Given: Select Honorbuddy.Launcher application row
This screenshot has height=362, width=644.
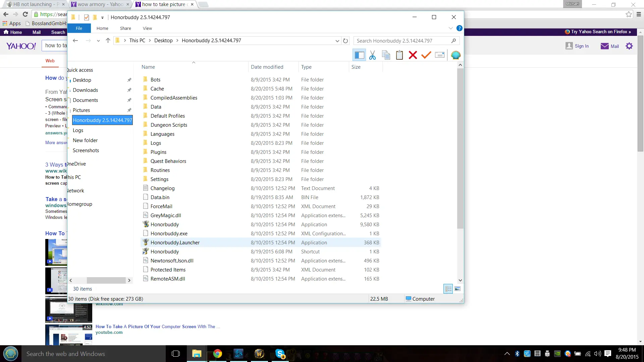Looking at the screenshot, I should 261,243.
